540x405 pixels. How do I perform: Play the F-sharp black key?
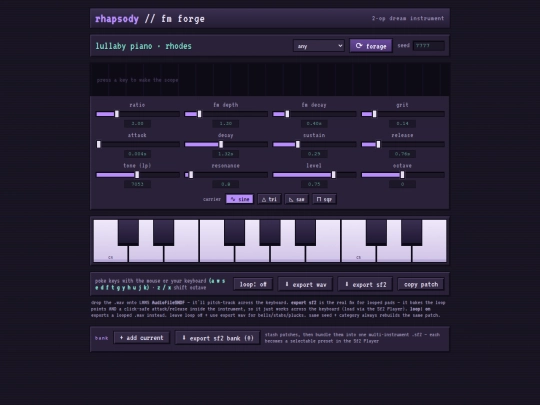[235, 232]
